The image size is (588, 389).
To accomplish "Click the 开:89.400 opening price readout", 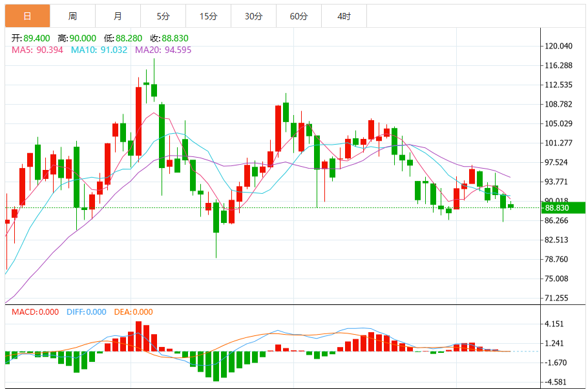I will pyautogui.click(x=31, y=38).
